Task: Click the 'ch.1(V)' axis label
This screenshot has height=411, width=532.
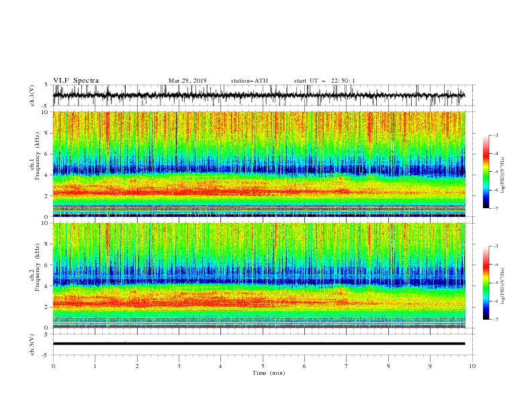Action: (x=32, y=95)
